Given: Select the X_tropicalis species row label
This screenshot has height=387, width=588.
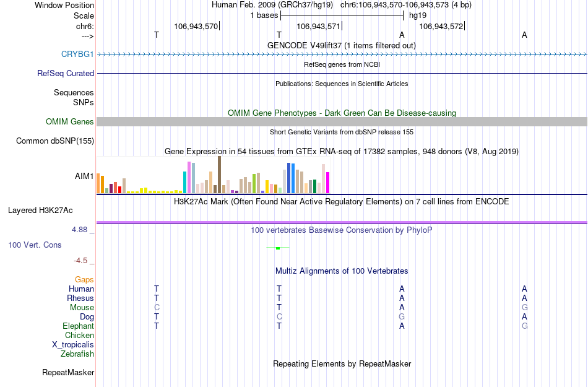Looking at the screenshot, I should tap(73, 345).
